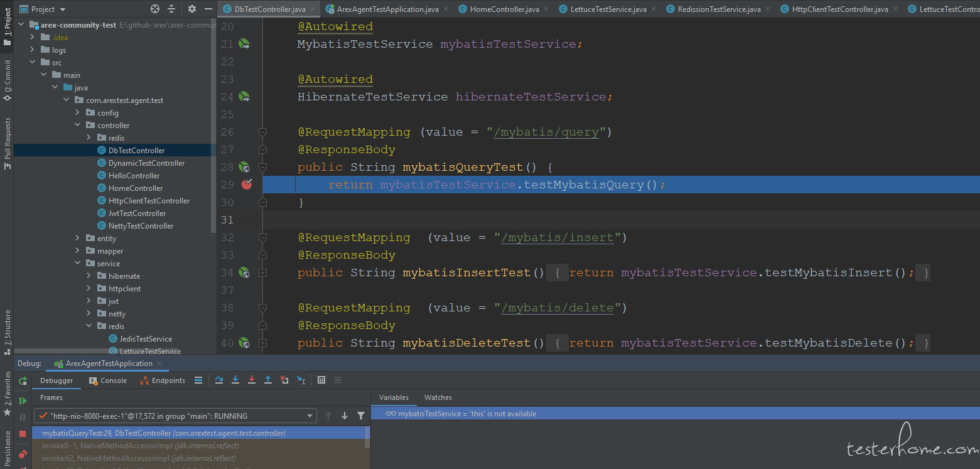Select the mybatisTestService variable row
Viewport: 980px width, 469px height.
point(675,413)
